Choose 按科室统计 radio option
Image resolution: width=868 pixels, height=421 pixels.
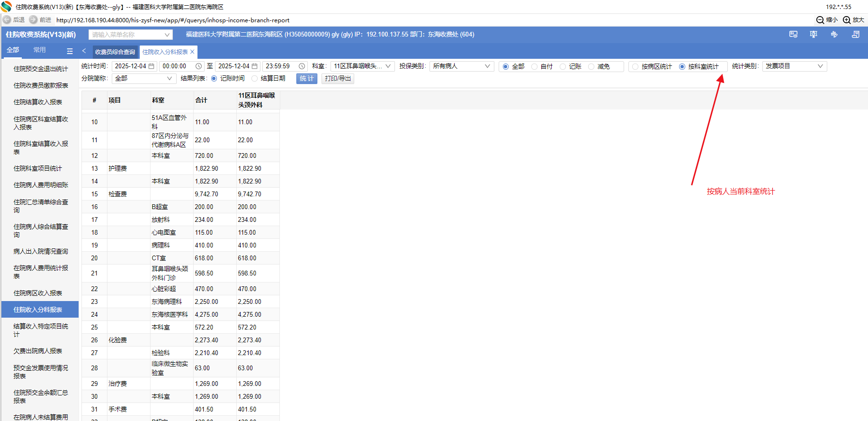click(x=682, y=67)
